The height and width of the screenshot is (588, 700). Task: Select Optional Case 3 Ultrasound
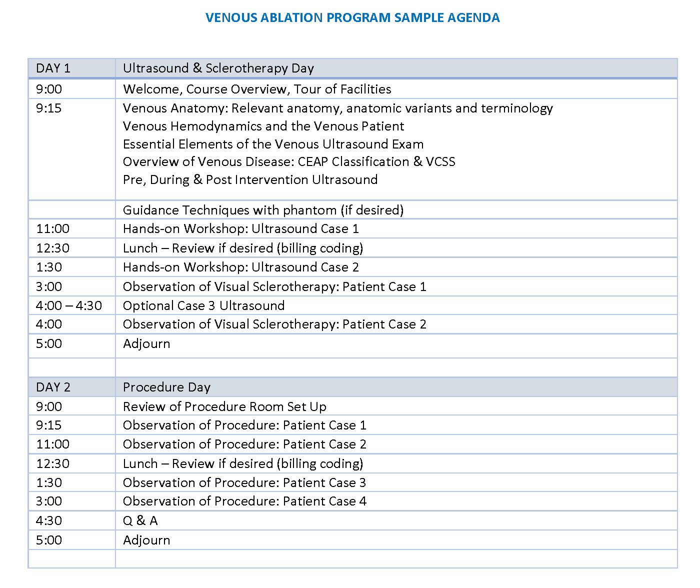203,305
